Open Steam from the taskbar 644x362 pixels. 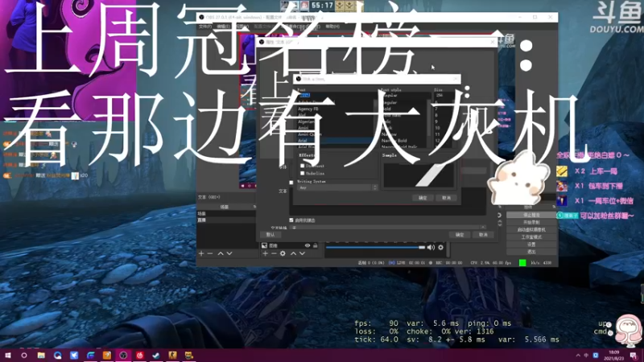(x=156, y=356)
